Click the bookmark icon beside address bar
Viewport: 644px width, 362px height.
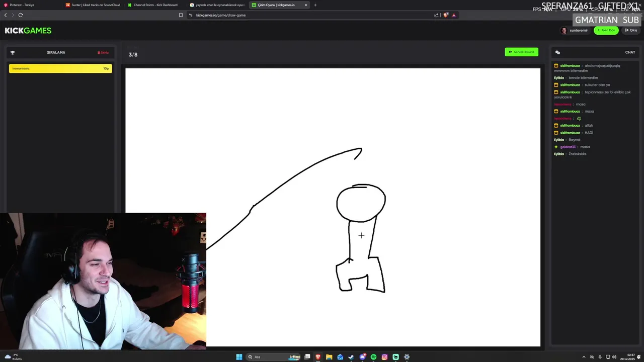click(x=181, y=15)
